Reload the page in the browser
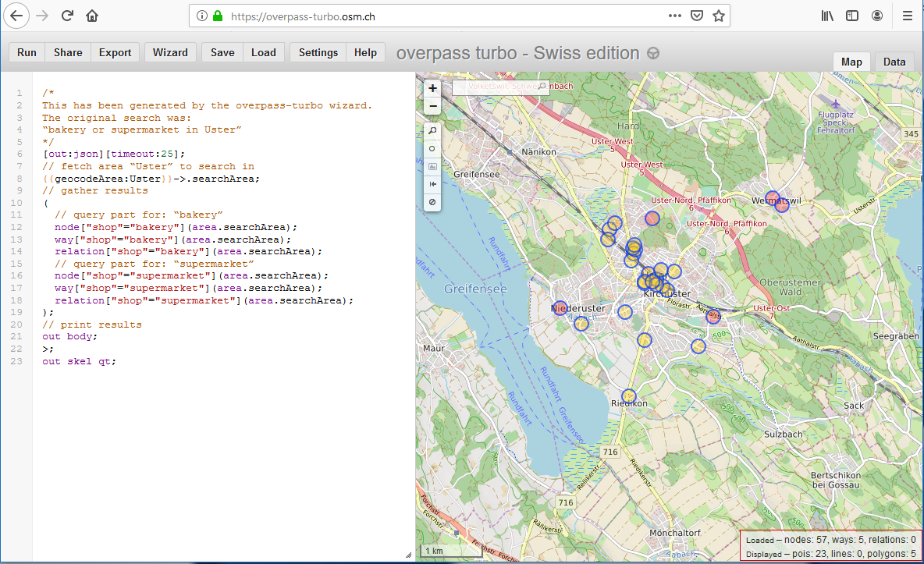924x564 pixels. (67, 16)
